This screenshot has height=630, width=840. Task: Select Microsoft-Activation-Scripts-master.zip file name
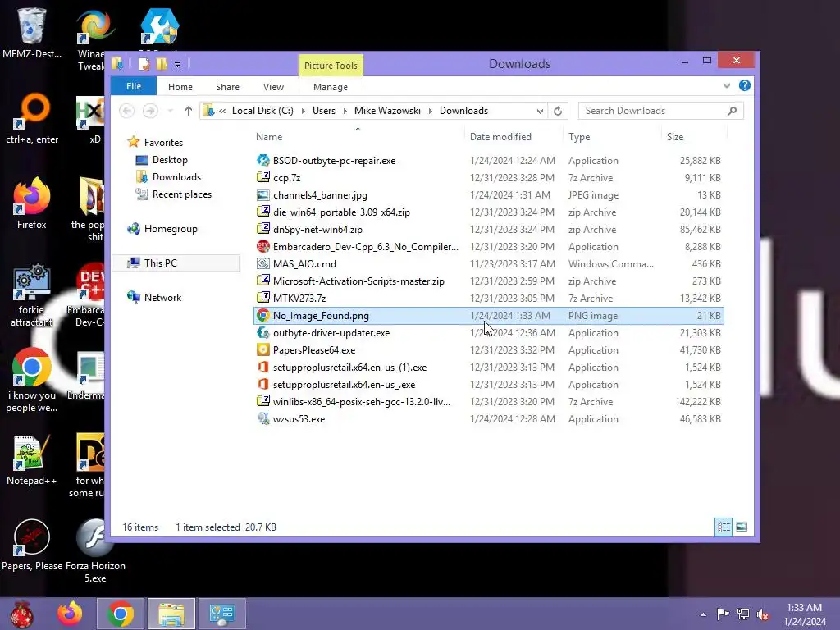coord(359,281)
